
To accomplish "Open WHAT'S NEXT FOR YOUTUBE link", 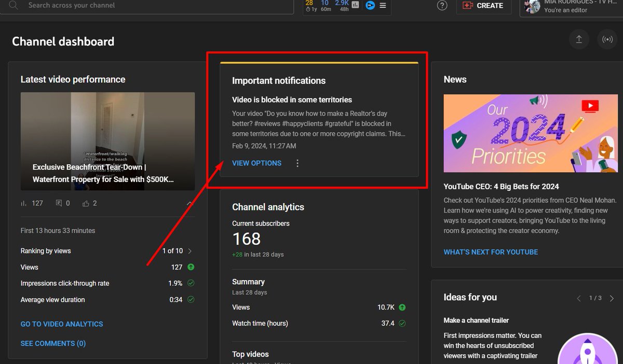I will point(491,252).
